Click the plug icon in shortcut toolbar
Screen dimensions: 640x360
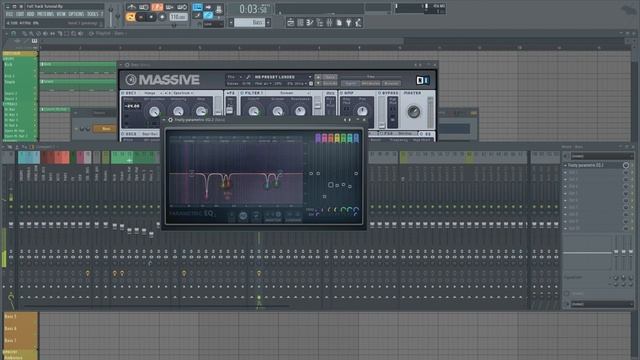click(348, 23)
